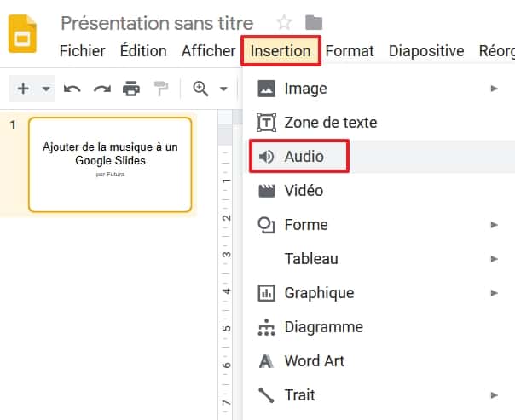
Task: Open the Édition menu
Action: tap(143, 51)
